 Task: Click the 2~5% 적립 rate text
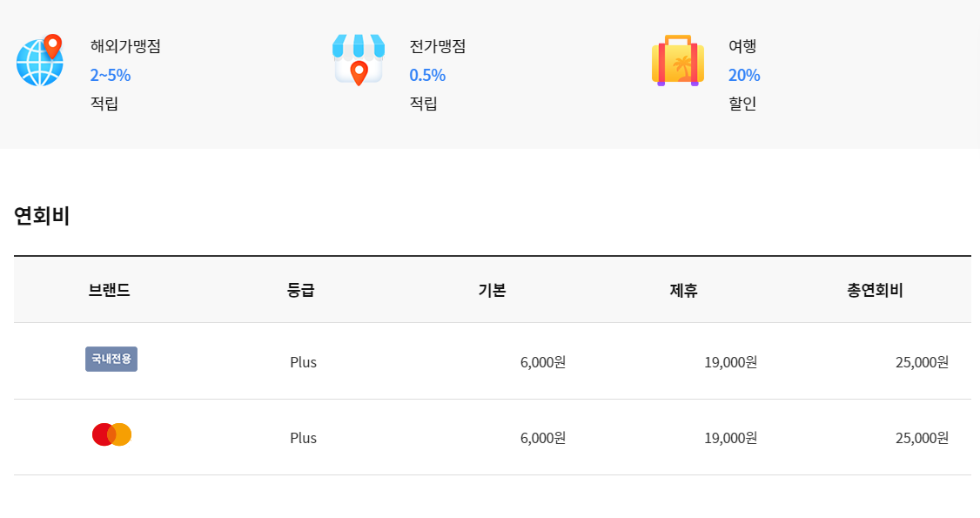point(110,75)
